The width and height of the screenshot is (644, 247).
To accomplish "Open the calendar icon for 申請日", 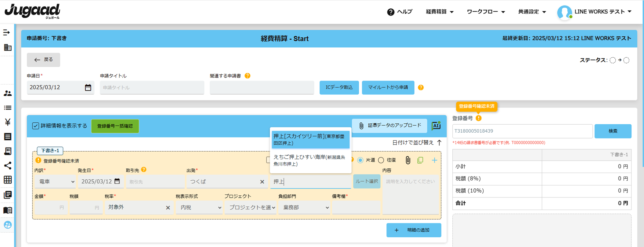I will click(88, 88).
